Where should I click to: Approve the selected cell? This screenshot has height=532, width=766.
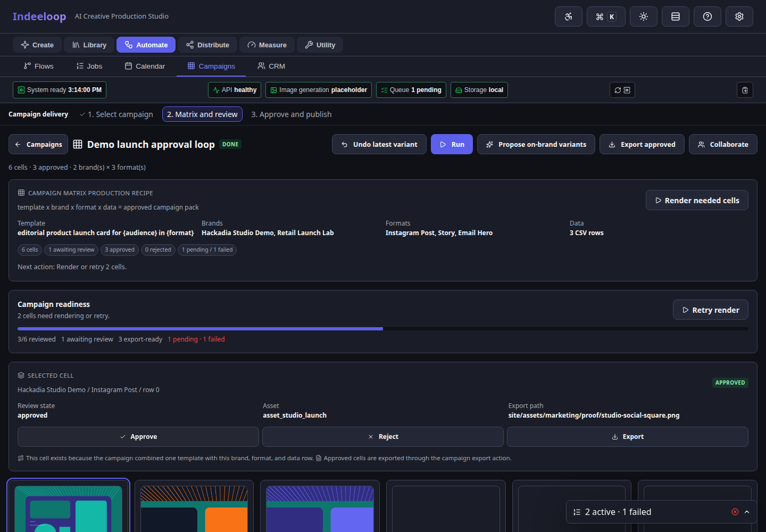[138, 437]
